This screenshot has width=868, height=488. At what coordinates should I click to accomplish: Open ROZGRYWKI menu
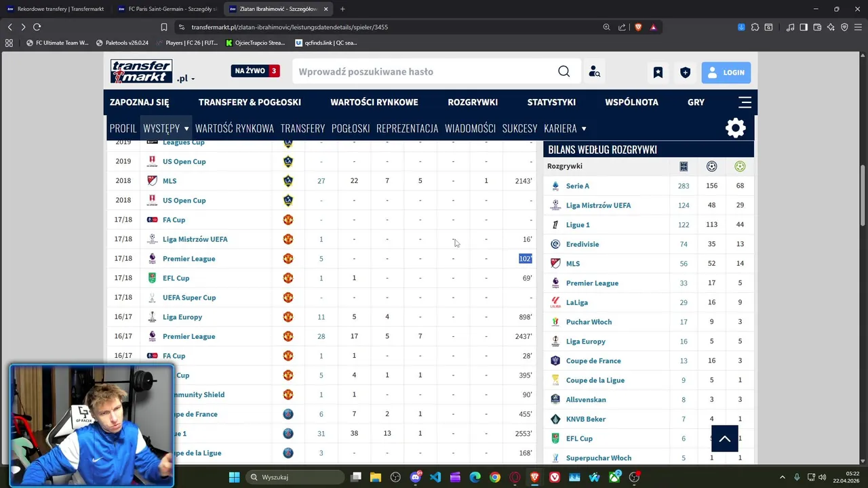coord(473,102)
